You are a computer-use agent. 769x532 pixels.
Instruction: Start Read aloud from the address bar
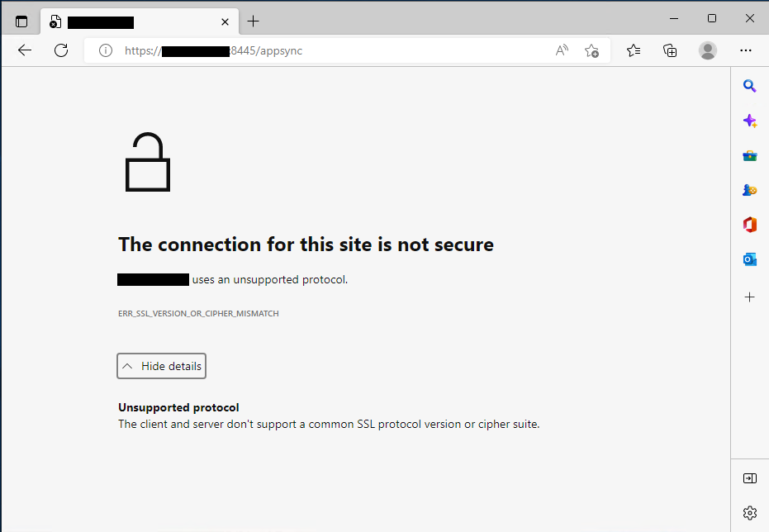(562, 50)
